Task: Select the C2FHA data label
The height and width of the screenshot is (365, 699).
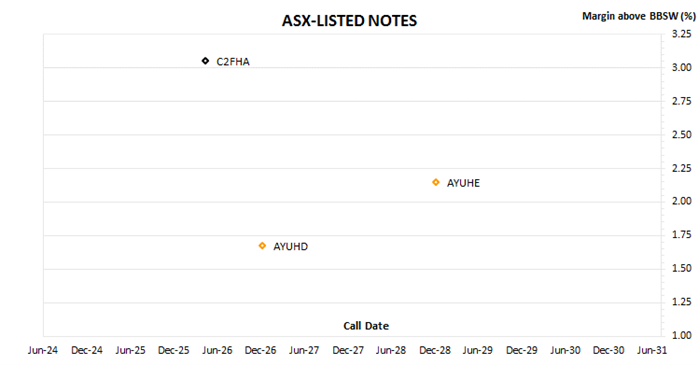Action: point(233,62)
